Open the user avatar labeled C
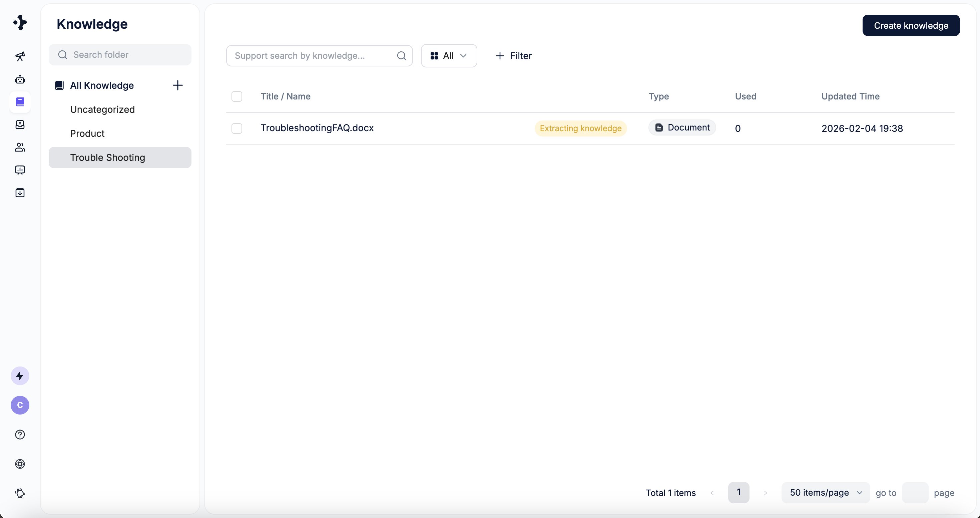Image resolution: width=980 pixels, height=518 pixels. coord(20,405)
